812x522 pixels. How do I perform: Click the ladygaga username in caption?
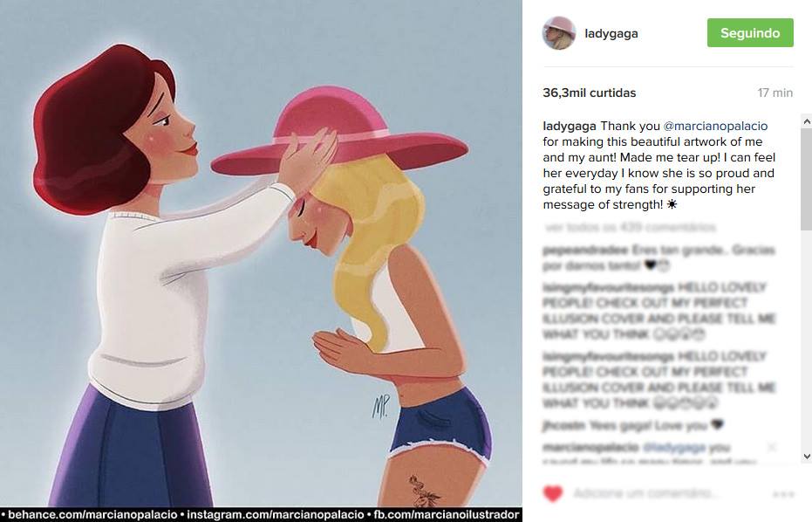pos(570,126)
